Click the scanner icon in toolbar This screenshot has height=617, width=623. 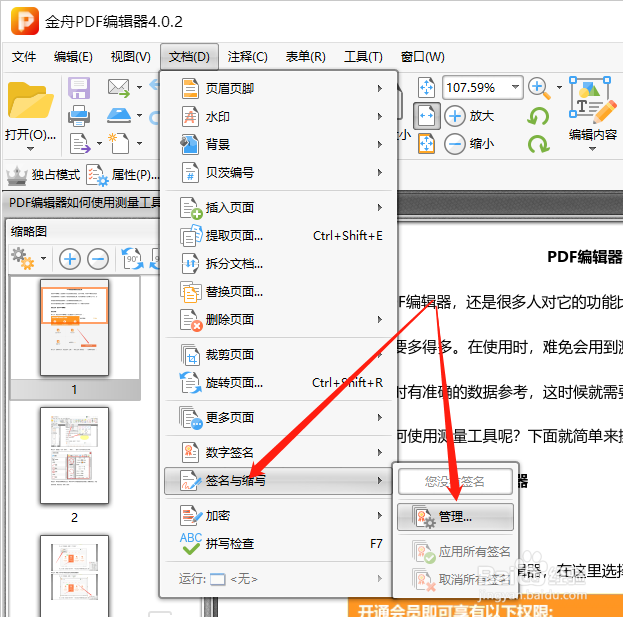pos(119,116)
